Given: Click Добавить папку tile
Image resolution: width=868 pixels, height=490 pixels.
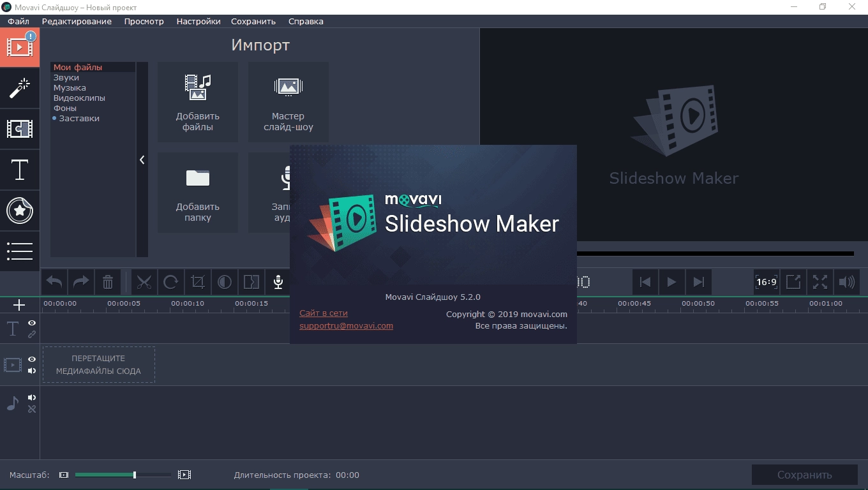Looking at the screenshot, I should 198,193.
